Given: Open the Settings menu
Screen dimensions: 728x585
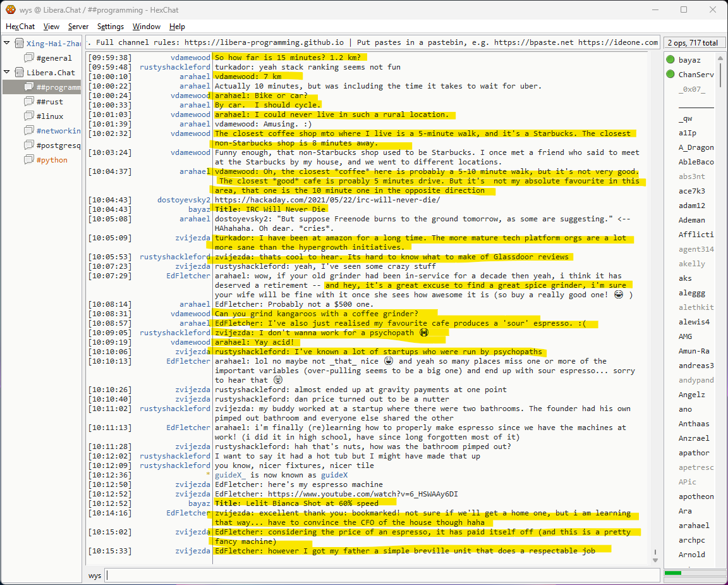Looking at the screenshot, I should coord(111,27).
